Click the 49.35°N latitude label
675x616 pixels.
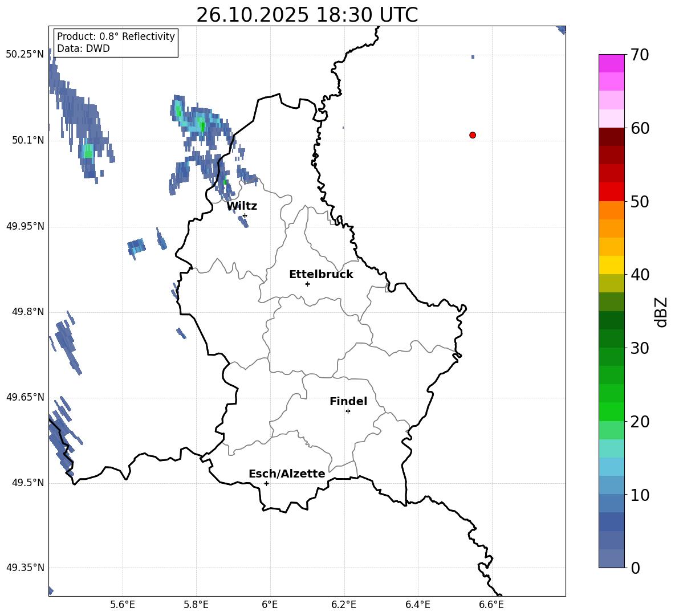tap(25, 568)
